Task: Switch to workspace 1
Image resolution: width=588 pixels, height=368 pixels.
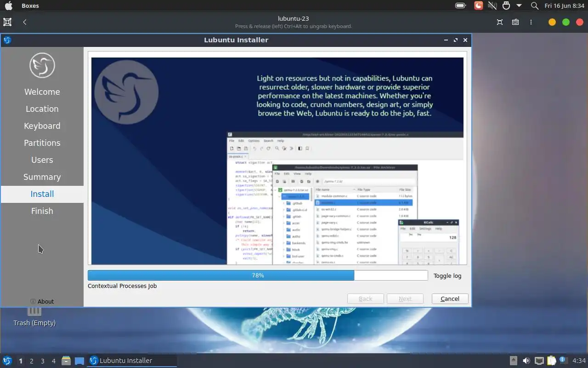Action: [21, 361]
